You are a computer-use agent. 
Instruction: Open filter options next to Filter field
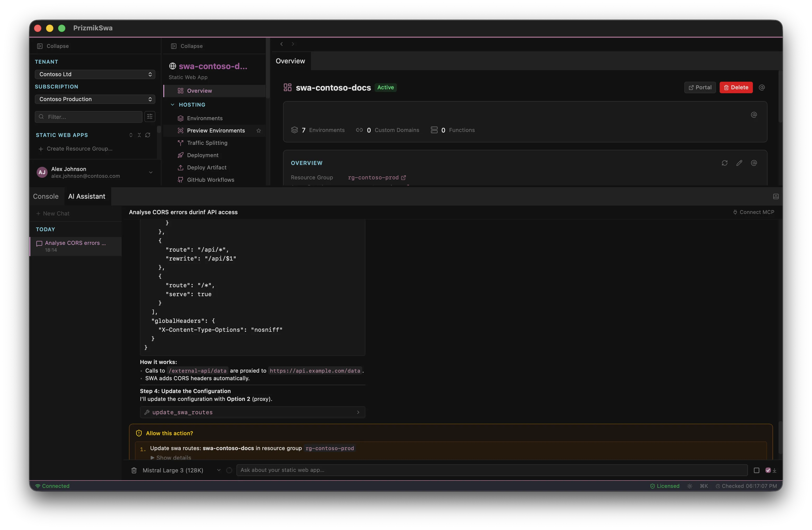click(x=149, y=117)
